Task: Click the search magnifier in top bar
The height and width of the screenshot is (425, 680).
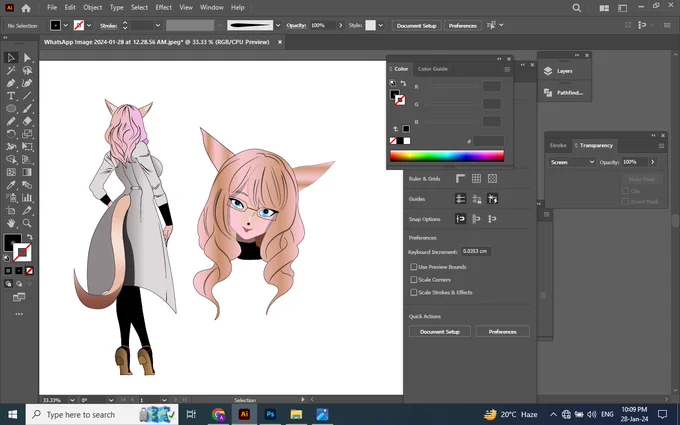Action: 576,8
